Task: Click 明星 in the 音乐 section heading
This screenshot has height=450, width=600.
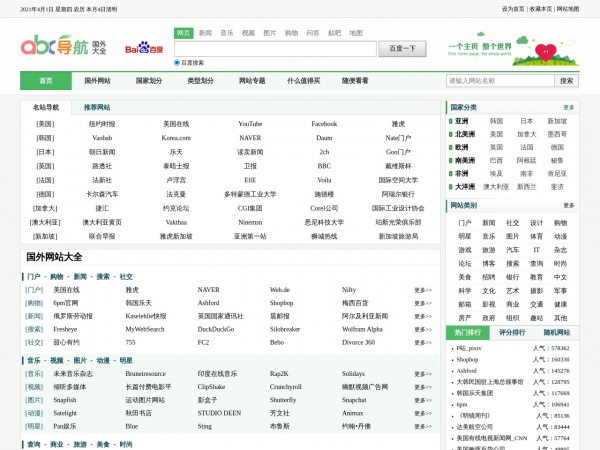Action: 126,360
